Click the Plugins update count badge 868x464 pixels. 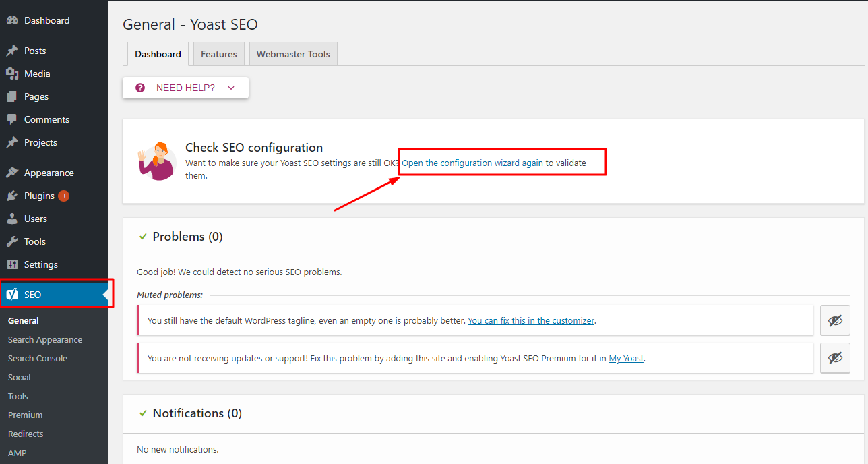click(63, 196)
